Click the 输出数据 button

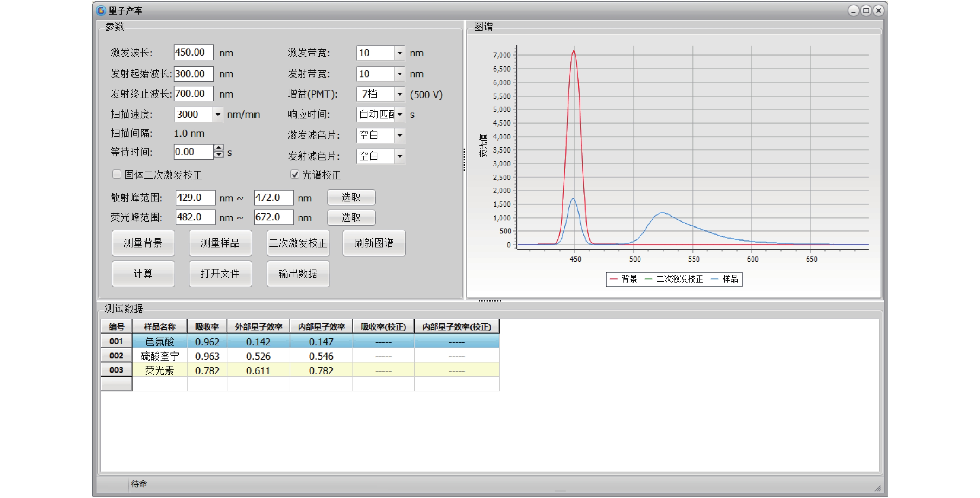tap(298, 274)
